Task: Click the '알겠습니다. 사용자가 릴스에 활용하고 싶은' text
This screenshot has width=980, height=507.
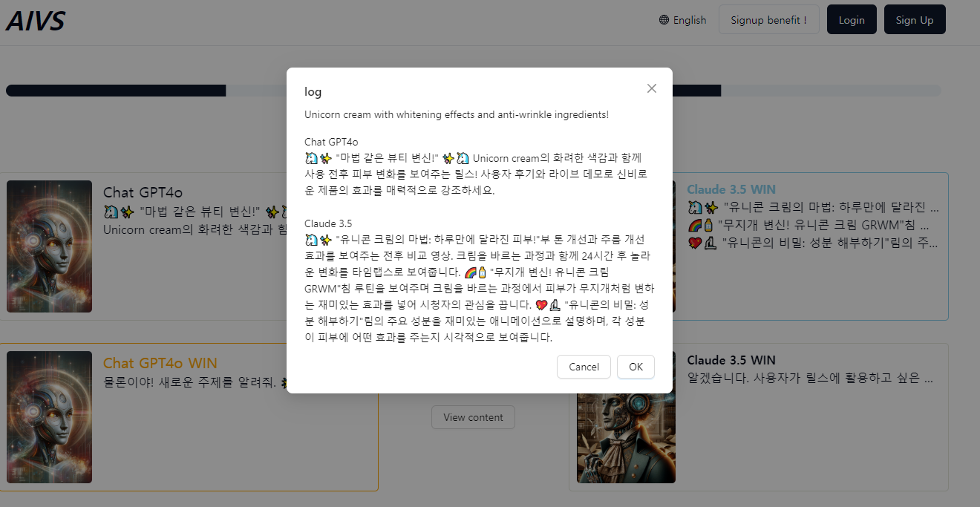Action: [x=810, y=379]
